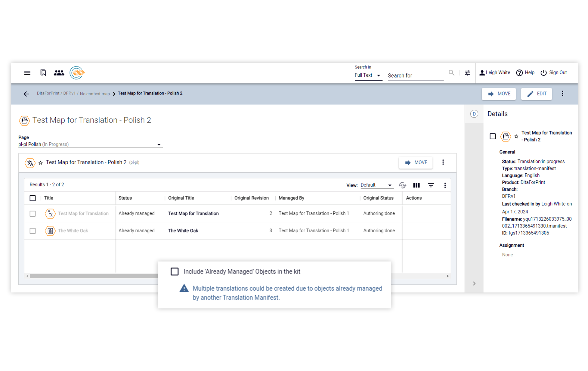Click the manifest icon beside page title
This screenshot has width=588, height=371.
coord(24,120)
